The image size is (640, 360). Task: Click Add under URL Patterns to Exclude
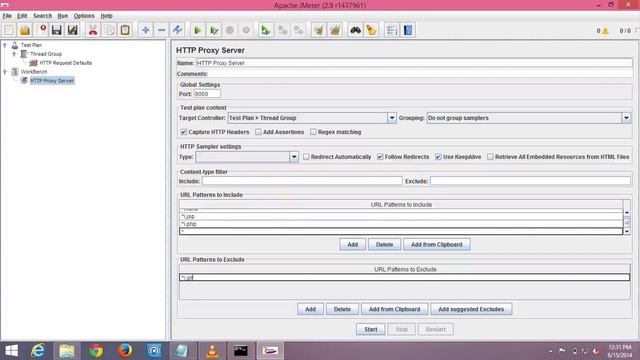(x=310, y=309)
